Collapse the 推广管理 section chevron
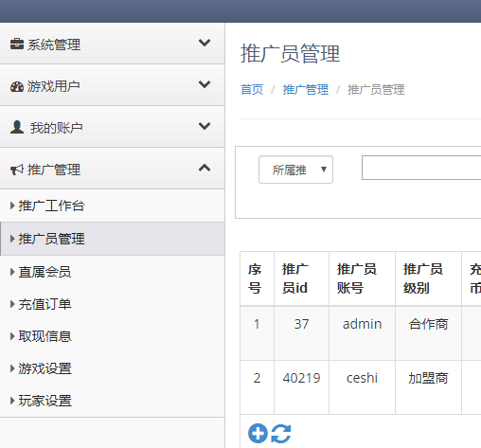Viewport: 481px width, 448px height. (x=205, y=168)
